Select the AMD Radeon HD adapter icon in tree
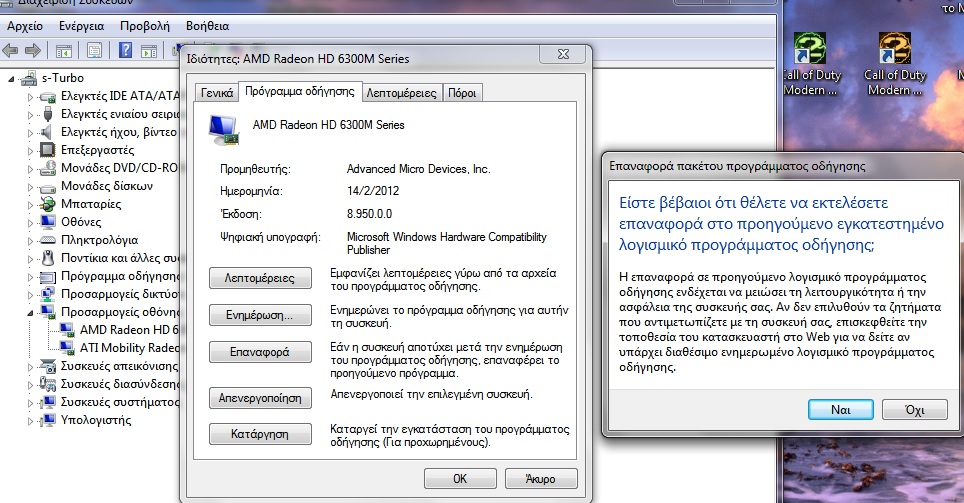The width and height of the screenshot is (964, 503). 66,330
